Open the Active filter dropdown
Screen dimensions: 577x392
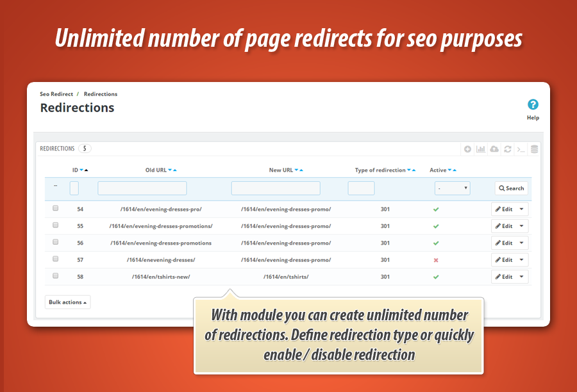[452, 188]
